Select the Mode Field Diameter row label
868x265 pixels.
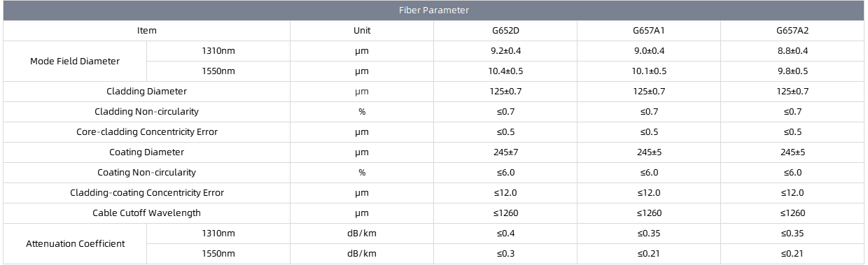(75, 62)
